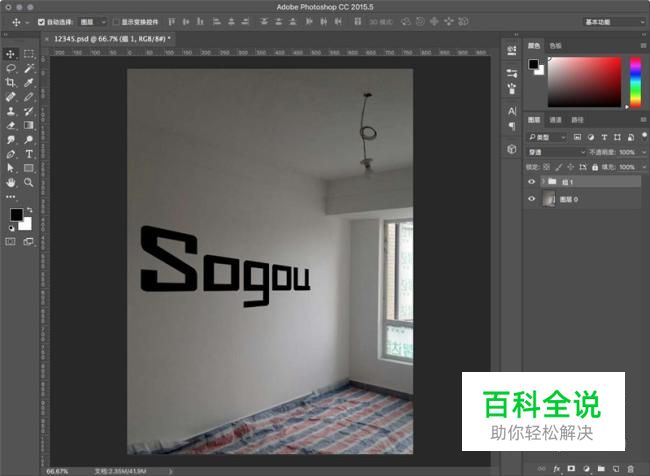Select the Pen tool
This screenshot has width=650, height=476.
point(10,154)
